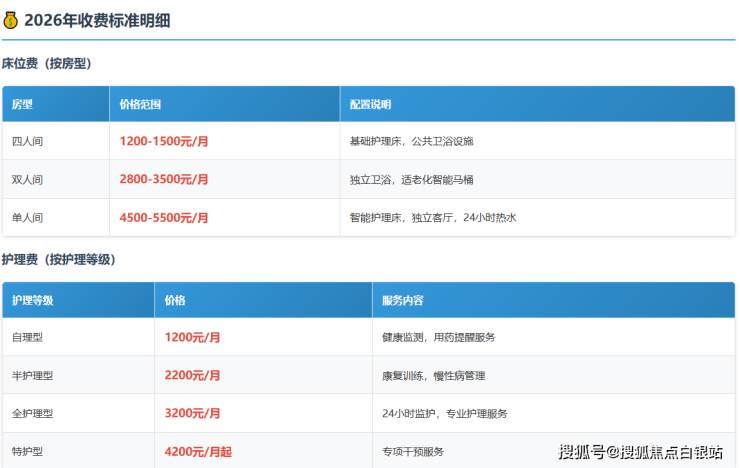The height and width of the screenshot is (468, 740).
Task: Select the 自理型 care level cell
Action: click(27, 337)
